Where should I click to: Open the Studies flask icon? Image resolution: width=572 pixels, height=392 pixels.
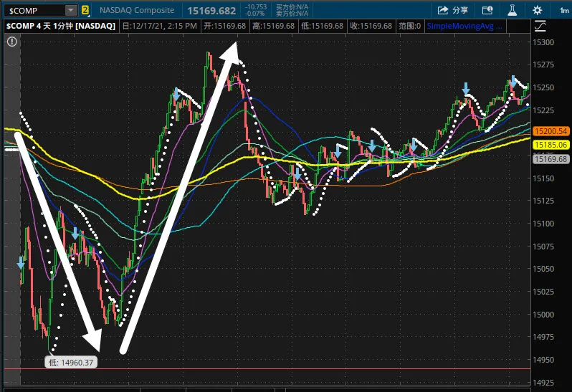pos(512,10)
